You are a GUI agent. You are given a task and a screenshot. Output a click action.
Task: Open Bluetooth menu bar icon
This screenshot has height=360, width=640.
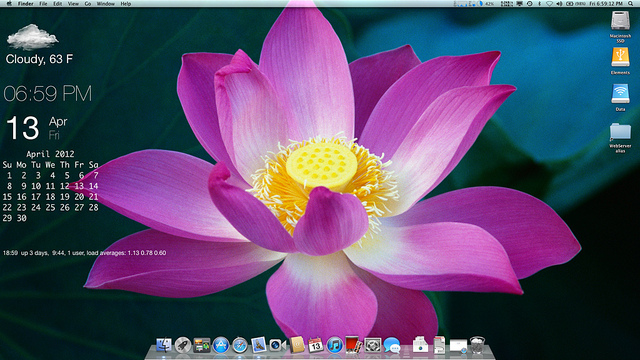click(539, 4)
